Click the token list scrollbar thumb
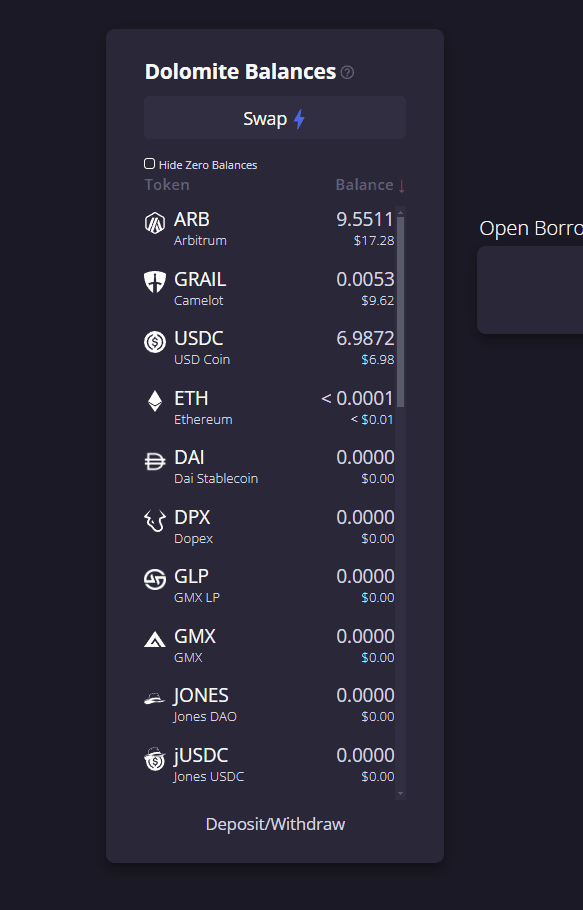The height and width of the screenshot is (910, 583). click(400, 312)
